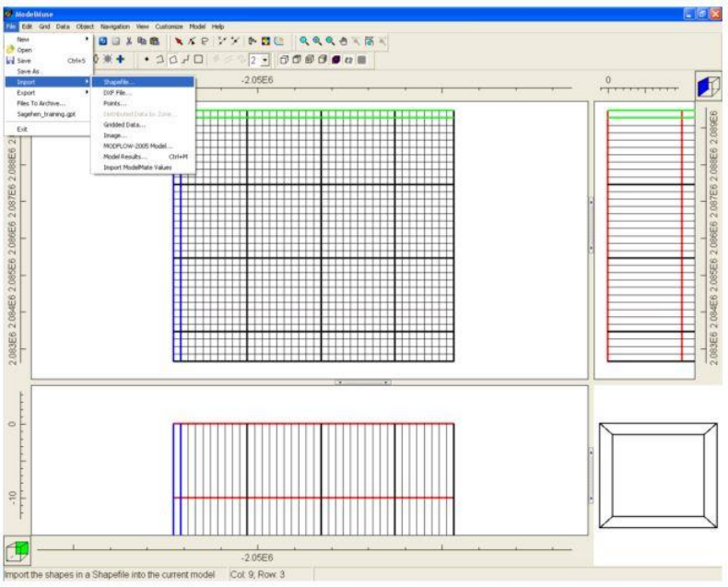Click the purple filled cube icon
The width and height of the screenshot is (728, 587).
click(x=336, y=60)
